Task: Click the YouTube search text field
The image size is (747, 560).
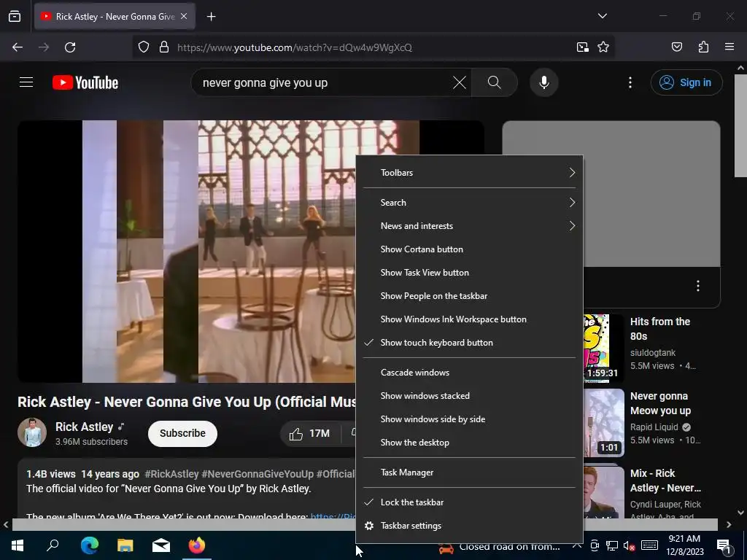Action: 324,83
